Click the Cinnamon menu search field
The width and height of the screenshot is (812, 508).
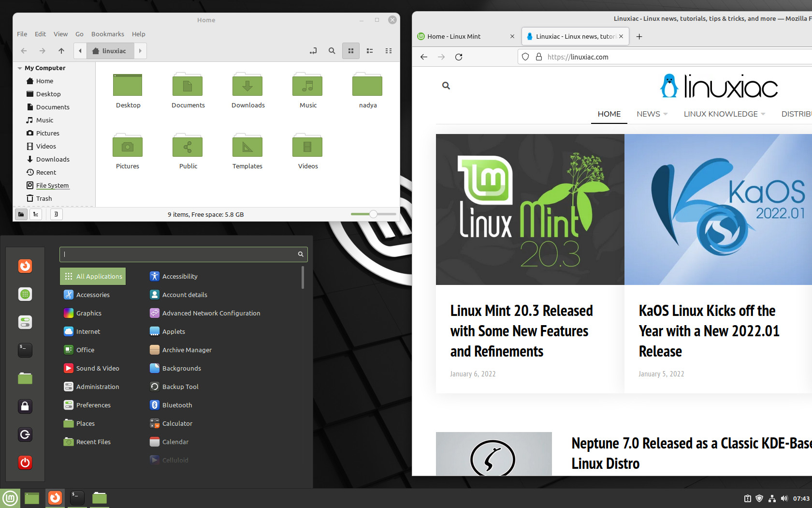tap(184, 254)
